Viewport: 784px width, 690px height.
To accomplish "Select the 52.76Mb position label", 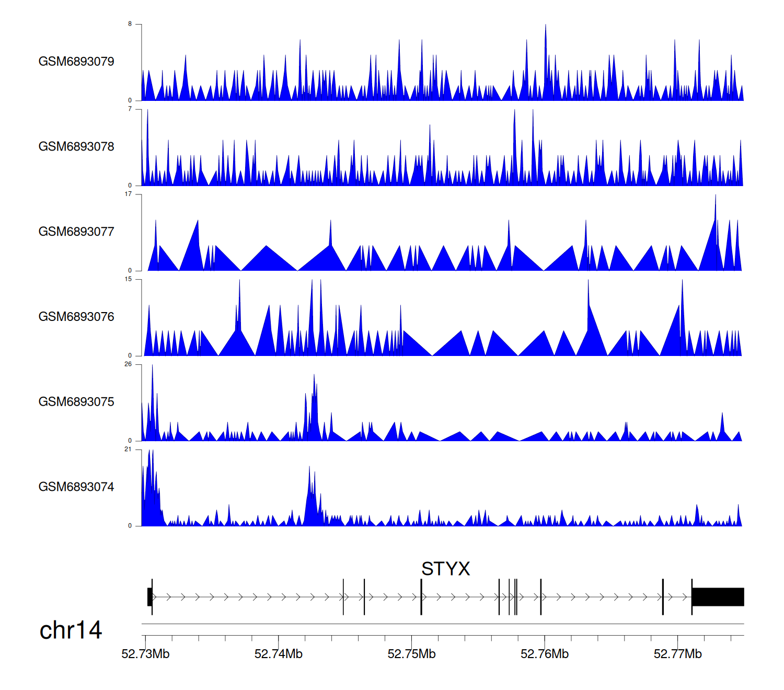I will [x=545, y=654].
